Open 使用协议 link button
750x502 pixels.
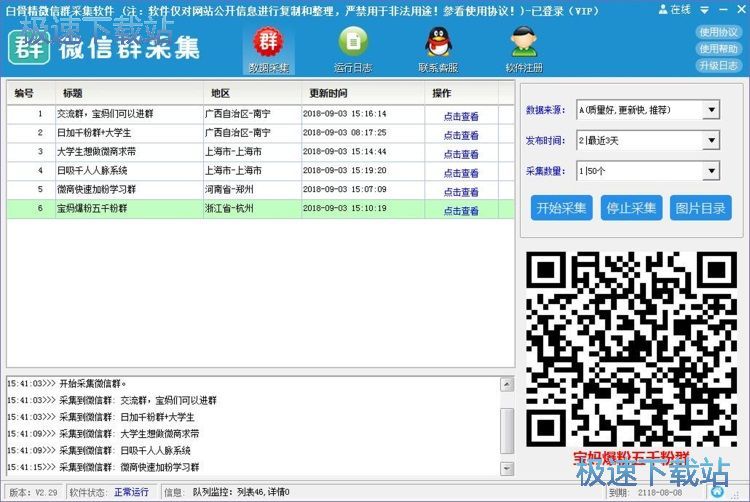click(718, 32)
